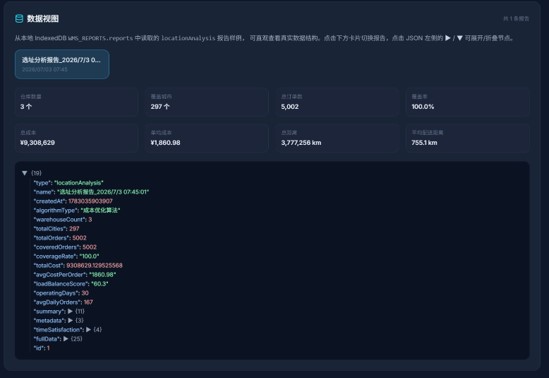Screen dimensions: 549x378
Task: Click the "5,002" total orders value
Action: 290,107
